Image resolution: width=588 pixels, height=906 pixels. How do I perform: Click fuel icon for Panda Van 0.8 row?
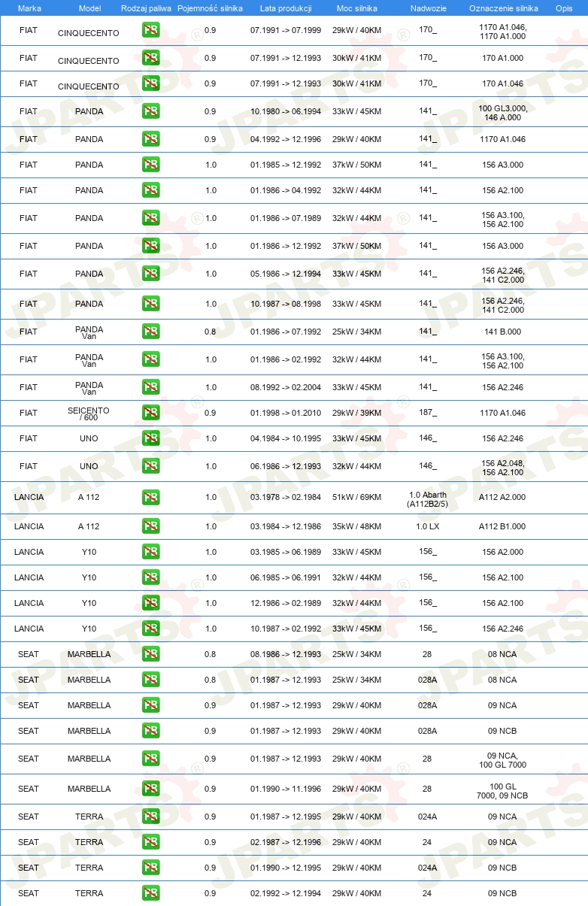150,332
